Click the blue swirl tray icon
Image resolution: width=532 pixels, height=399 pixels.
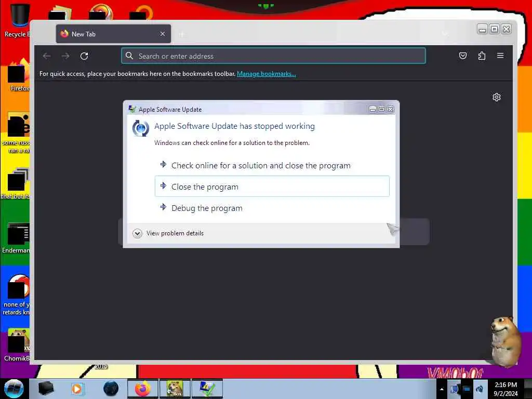click(480, 389)
